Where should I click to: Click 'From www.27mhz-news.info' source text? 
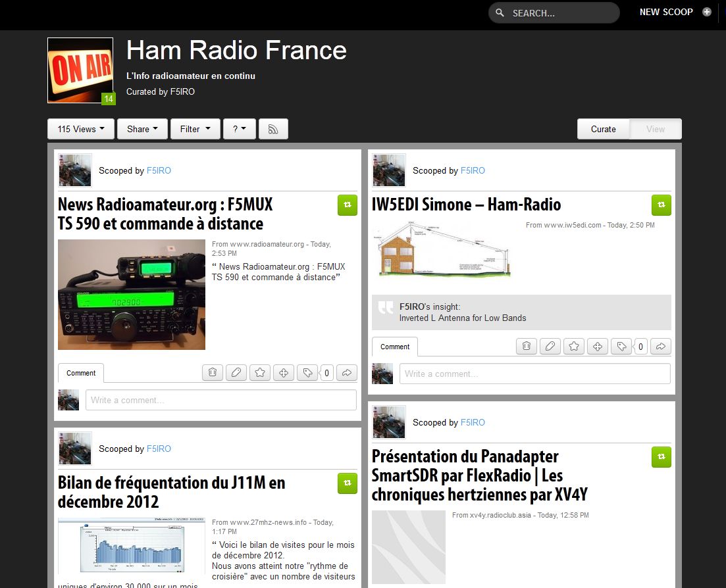tap(259, 522)
